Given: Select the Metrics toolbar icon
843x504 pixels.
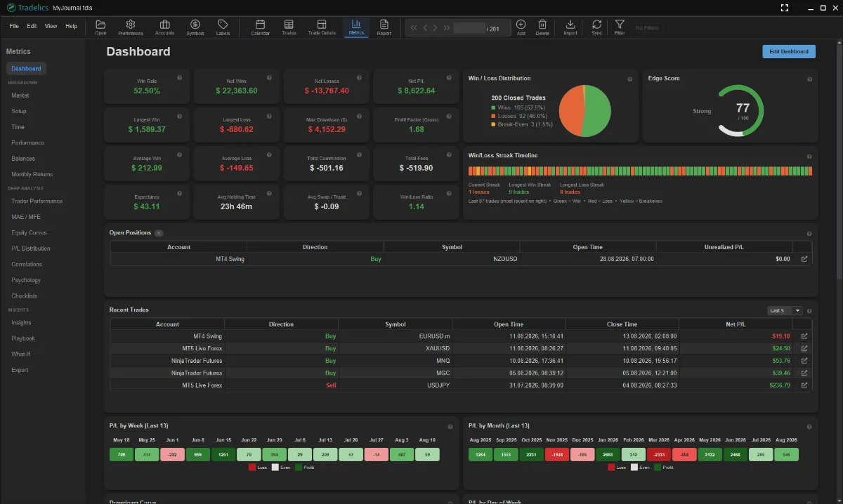Looking at the screenshot, I should point(356,27).
